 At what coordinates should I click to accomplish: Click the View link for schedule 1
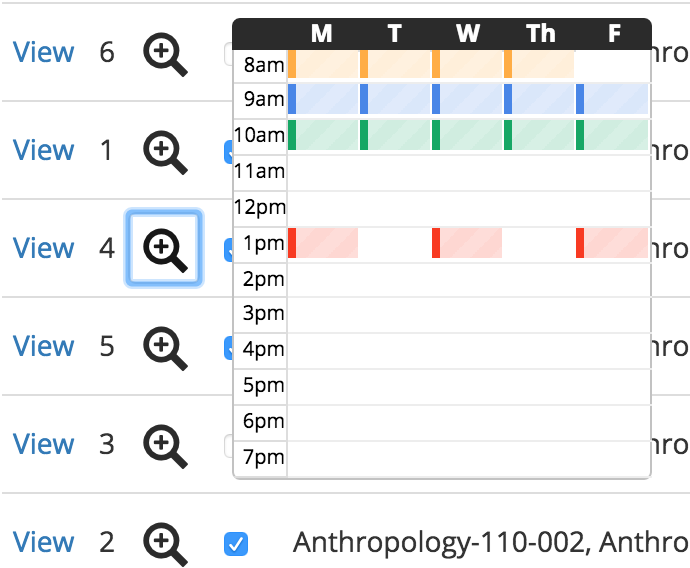click(43, 151)
